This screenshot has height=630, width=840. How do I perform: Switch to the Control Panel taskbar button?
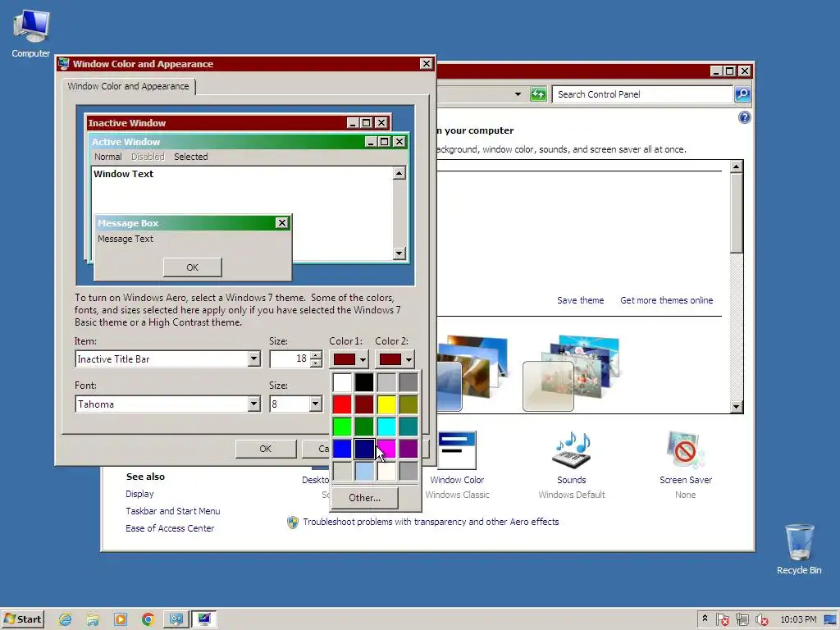[x=176, y=619]
